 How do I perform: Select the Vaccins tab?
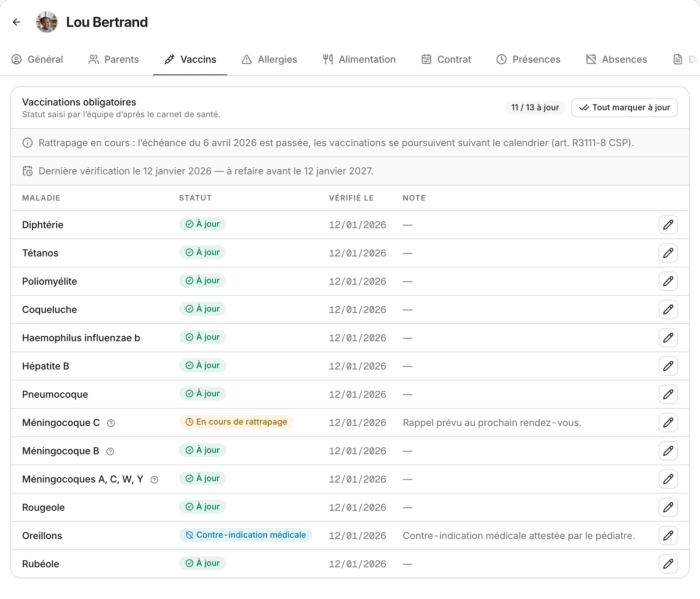(x=190, y=59)
